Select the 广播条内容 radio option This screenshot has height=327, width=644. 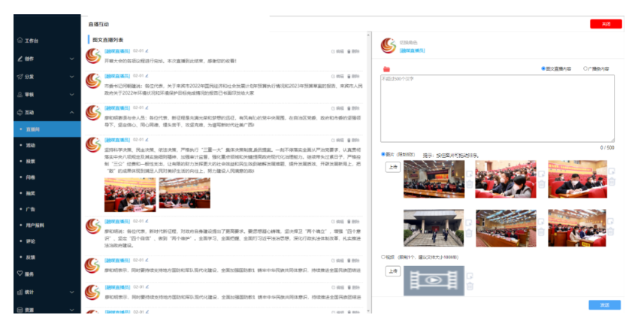point(585,68)
